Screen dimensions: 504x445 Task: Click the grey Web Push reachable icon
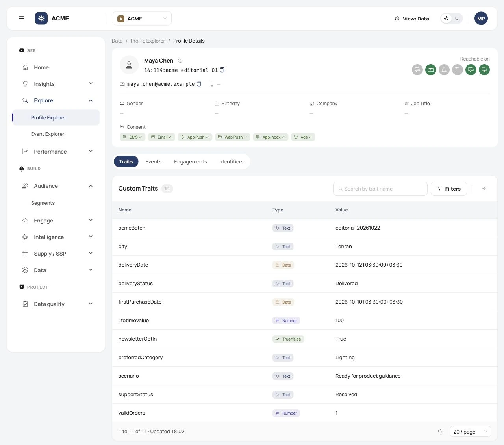coord(458,70)
